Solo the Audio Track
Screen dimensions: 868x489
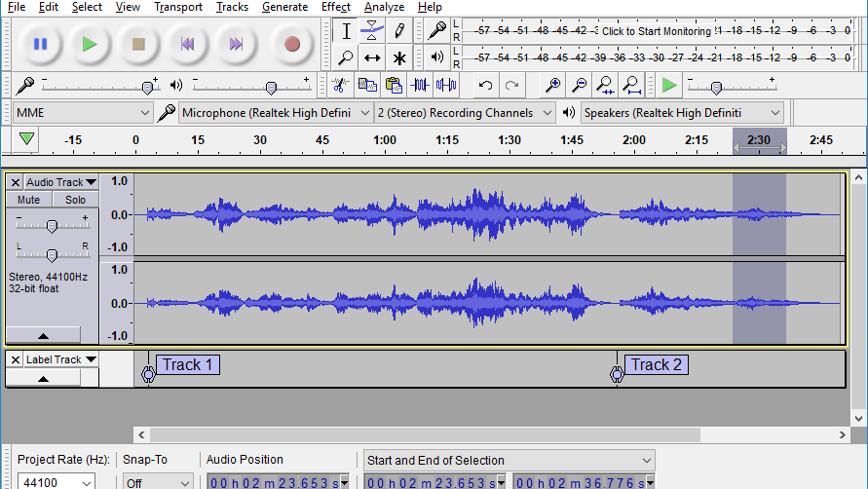click(75, 200)
